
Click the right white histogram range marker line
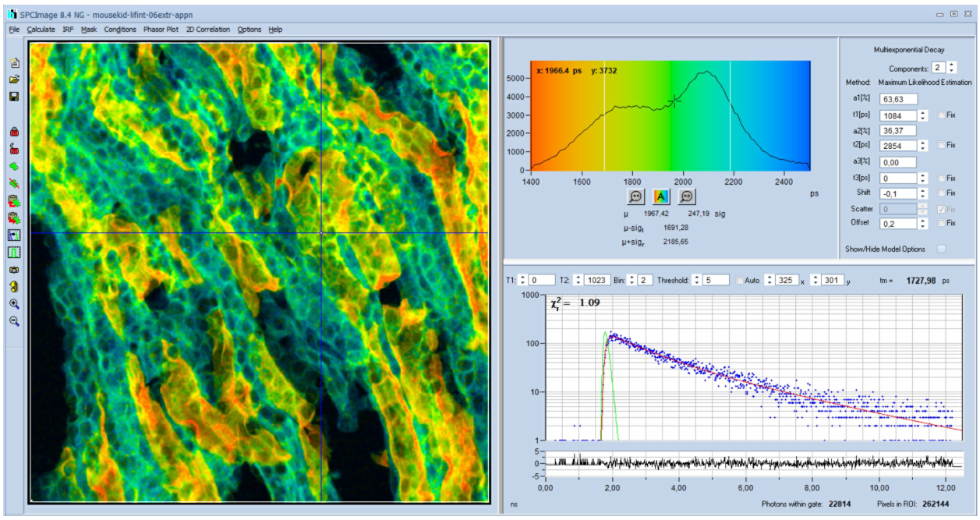731,115
